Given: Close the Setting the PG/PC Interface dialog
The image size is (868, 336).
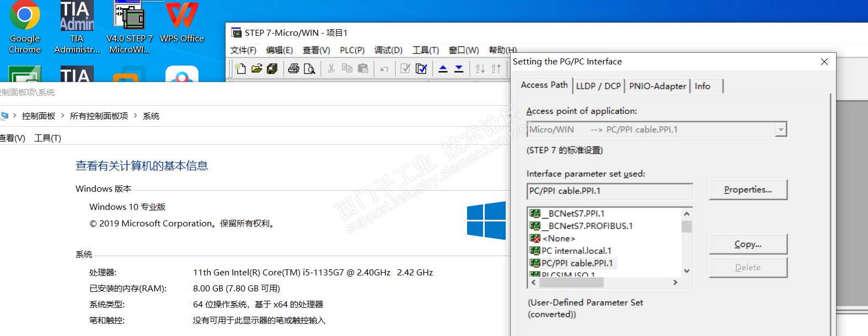Looking at the screenshot, I should coord(824,62).
